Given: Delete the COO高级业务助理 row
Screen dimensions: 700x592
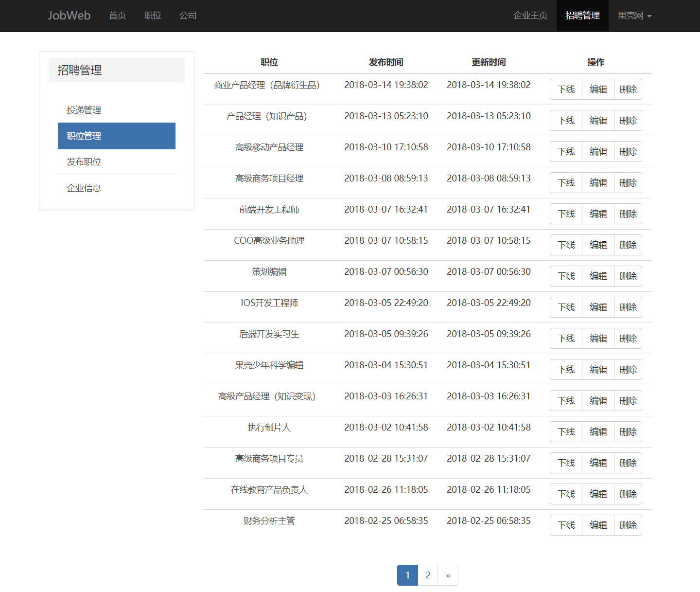Looking at the screenshot, I should coord(628,245).
